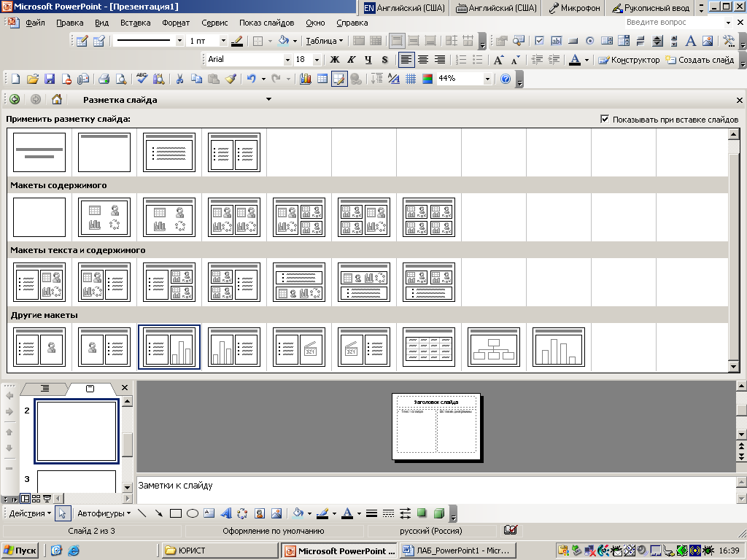
Task: Select organization chart layout thumbnail
Action: point(494,346)
